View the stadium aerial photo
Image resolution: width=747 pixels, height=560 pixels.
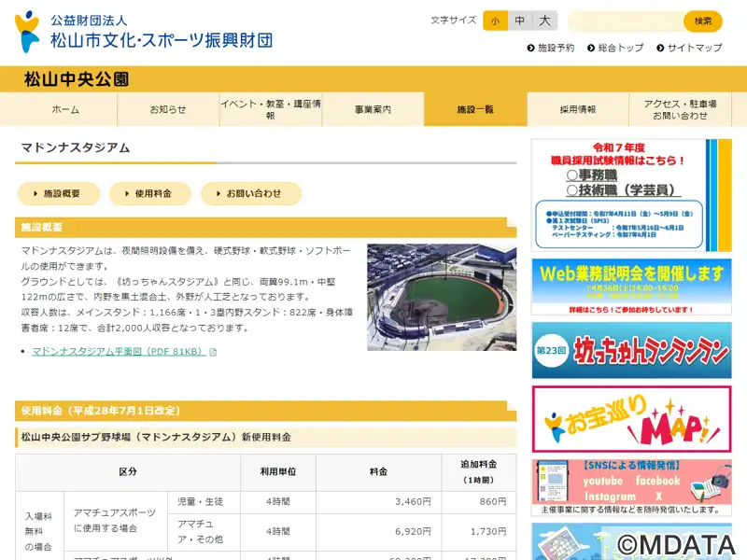click(442, 297)
